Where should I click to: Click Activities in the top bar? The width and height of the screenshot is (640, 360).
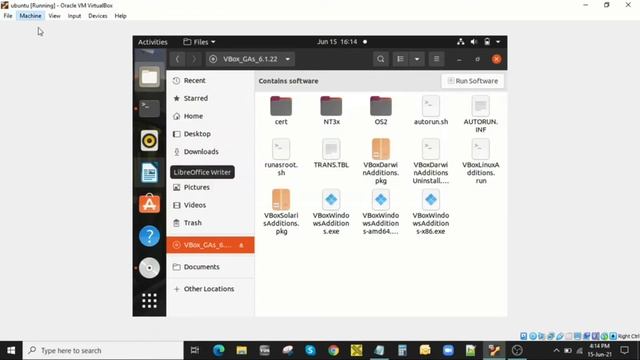153,42
